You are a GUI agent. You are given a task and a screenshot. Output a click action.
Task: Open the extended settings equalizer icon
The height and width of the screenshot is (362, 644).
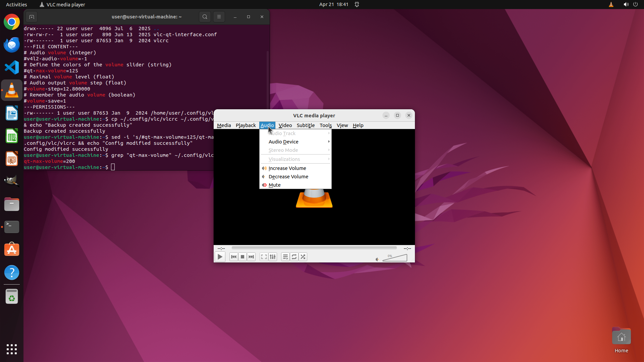[273, 257]
